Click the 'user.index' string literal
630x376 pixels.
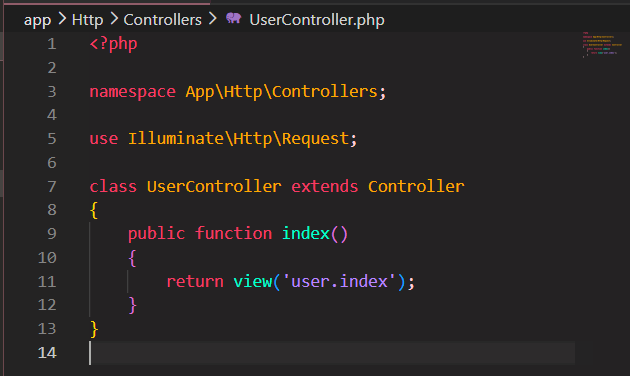[339, 281]
